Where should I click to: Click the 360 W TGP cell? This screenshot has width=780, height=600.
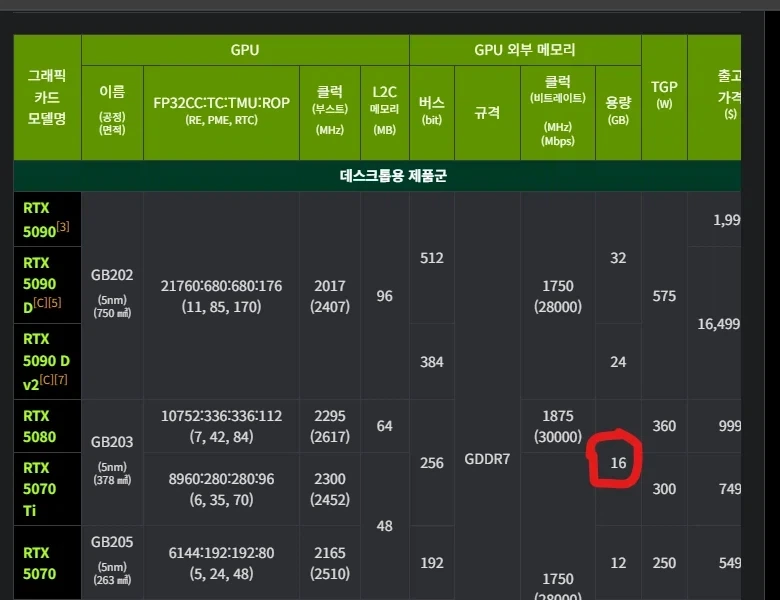(x=664, y=426)
